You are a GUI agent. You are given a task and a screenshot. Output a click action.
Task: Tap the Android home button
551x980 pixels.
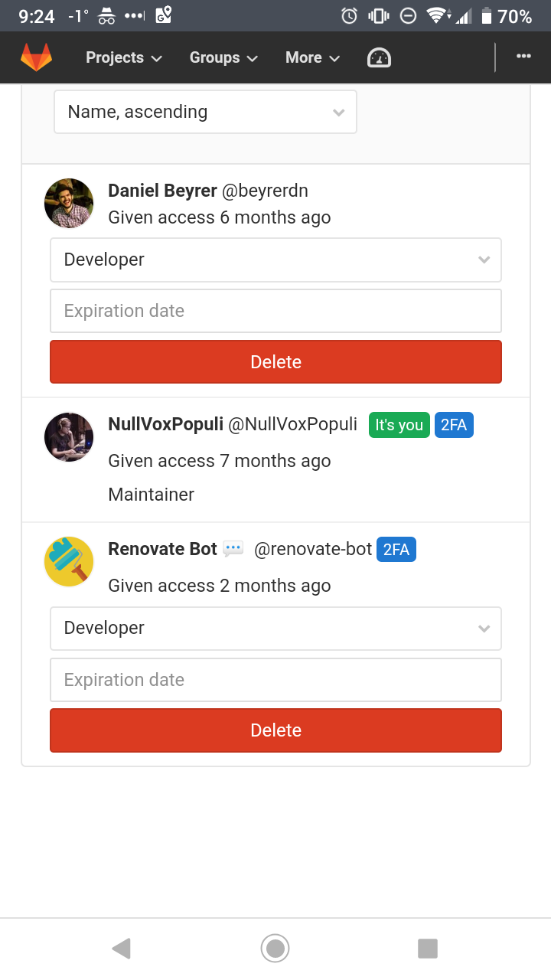coord(275,948)
